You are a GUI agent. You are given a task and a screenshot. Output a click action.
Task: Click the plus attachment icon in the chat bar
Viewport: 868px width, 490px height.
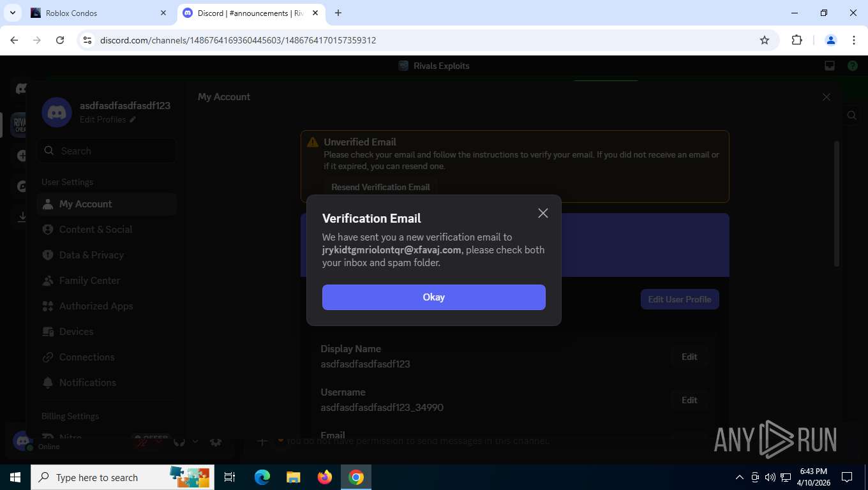click(262, 441)
